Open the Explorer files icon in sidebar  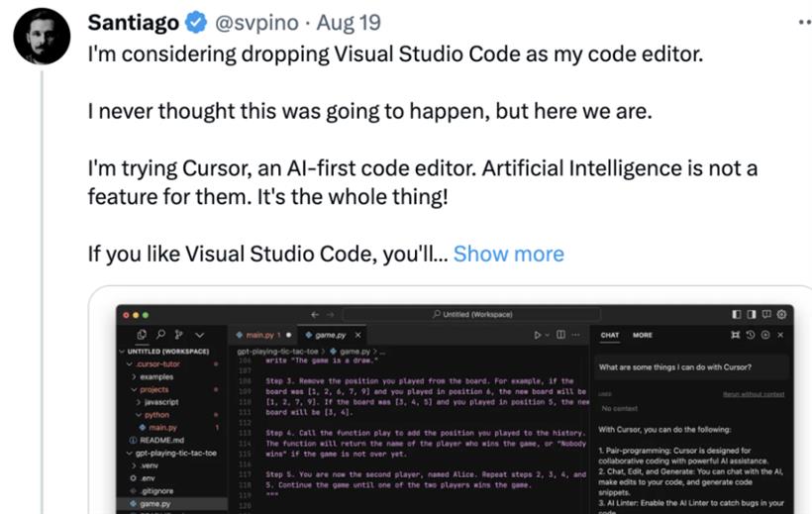coord(142,335)
